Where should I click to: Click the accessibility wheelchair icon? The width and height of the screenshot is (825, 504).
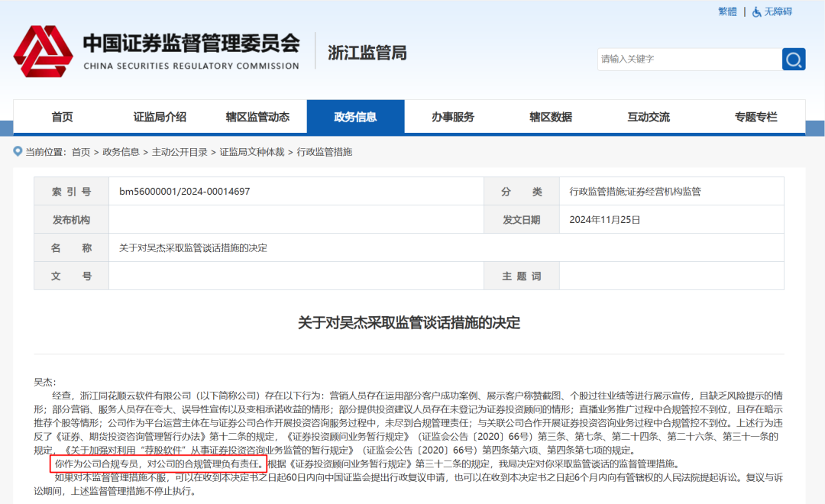[x=756, y=12]
